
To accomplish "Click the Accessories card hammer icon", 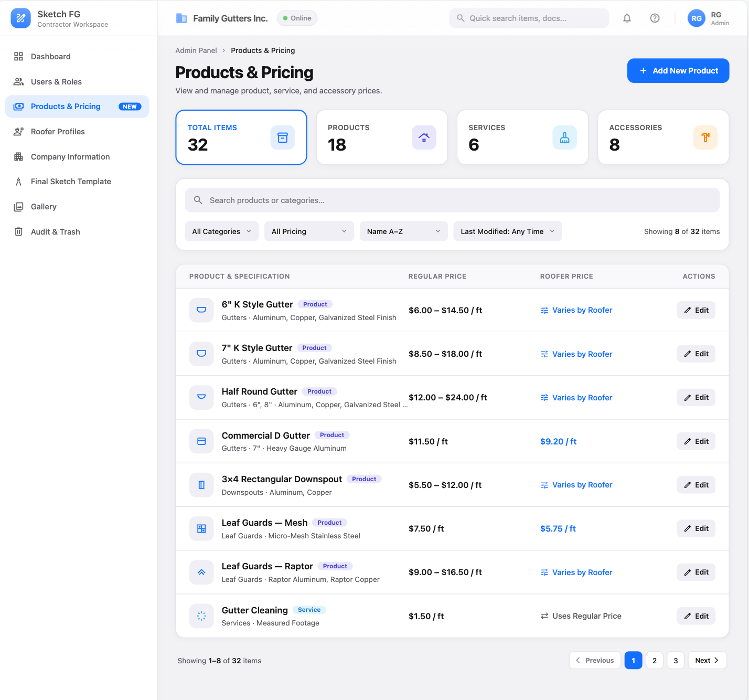I will pos(705,137).
